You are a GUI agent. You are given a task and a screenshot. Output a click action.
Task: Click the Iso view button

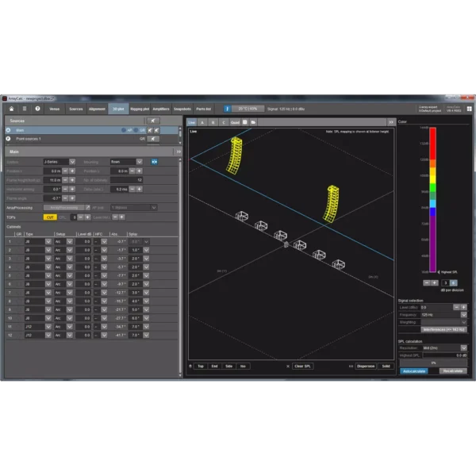tap(243, 366)
